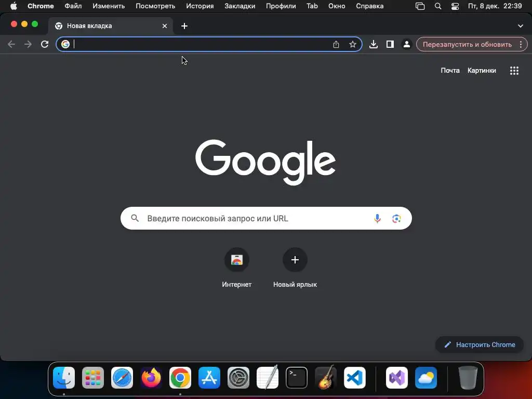Open Control Center in menu bar
Image resolution: width=532 pixels, height=399 pixels.
tap(455, 6)
